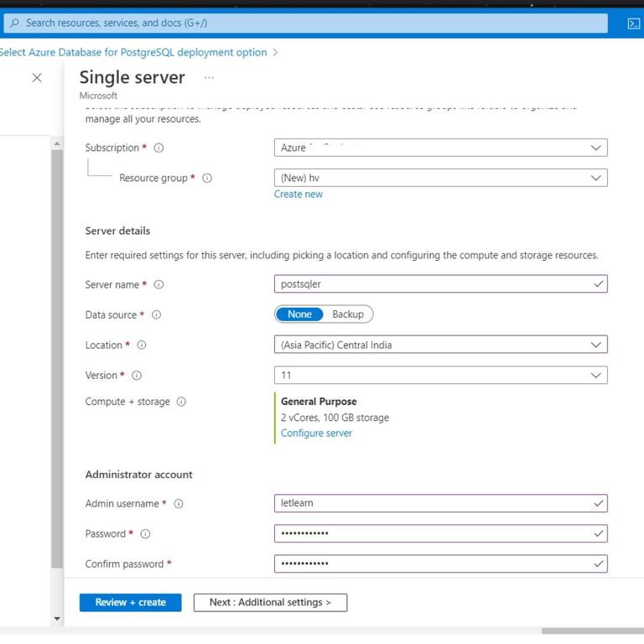Click the '2 vCores, 100 GB storage' text
The width and height of the screenshot is (644, 644).
[335, 418]
